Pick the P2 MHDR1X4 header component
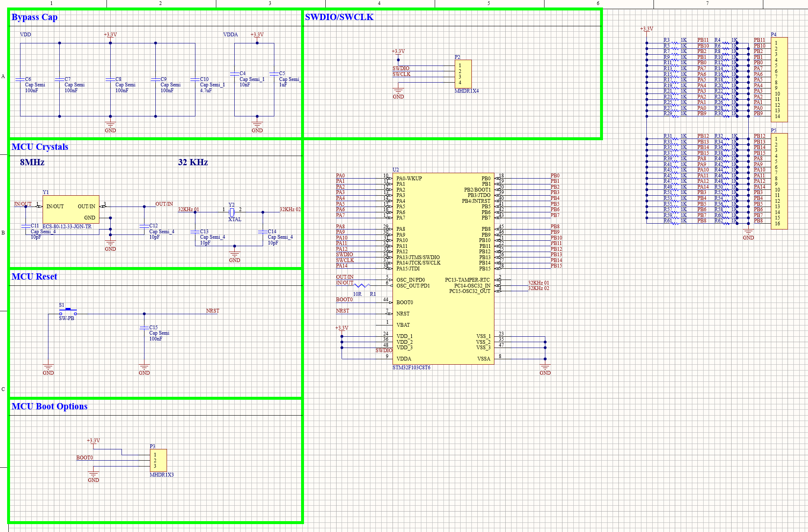This screenshot has height=532, width=808. point(463,74)
